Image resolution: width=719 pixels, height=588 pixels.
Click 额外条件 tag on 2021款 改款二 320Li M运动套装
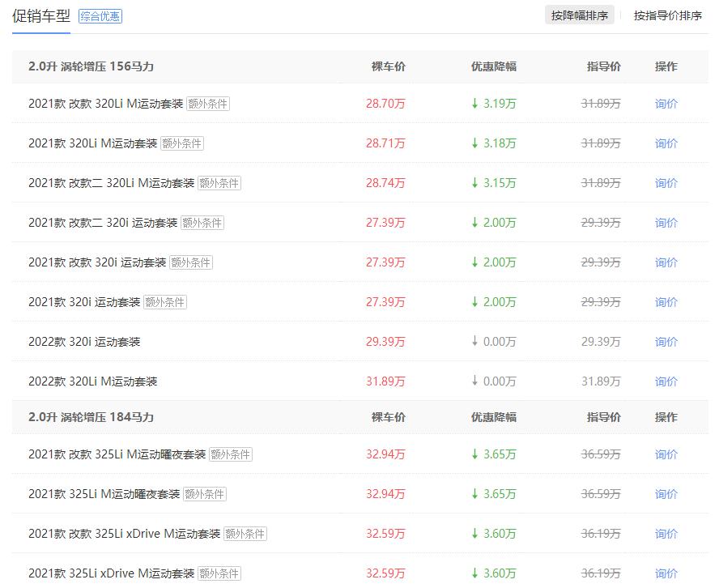[x=219, y=183]
